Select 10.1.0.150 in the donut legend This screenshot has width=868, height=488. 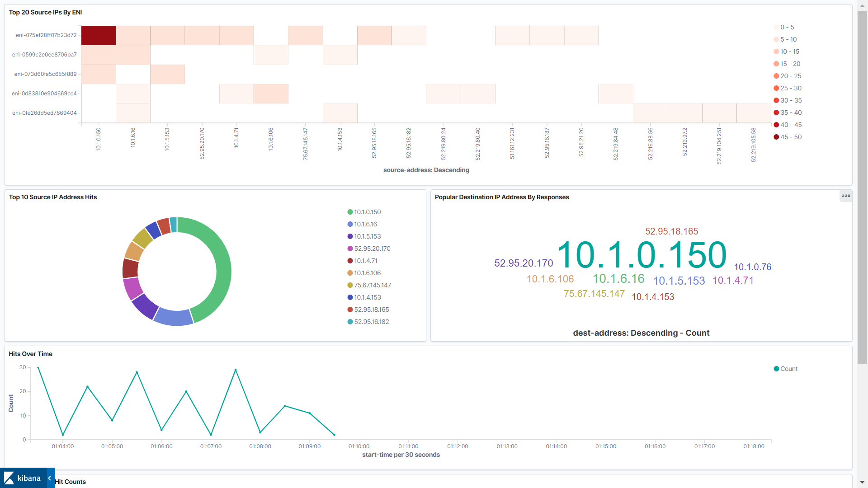click(x=364, y=212)
